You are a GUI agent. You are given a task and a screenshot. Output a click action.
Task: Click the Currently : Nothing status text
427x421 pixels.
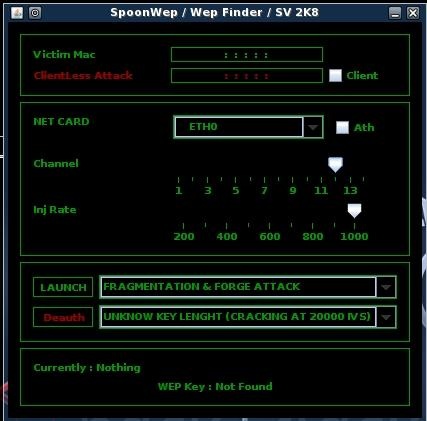click(x=87, y=368)
